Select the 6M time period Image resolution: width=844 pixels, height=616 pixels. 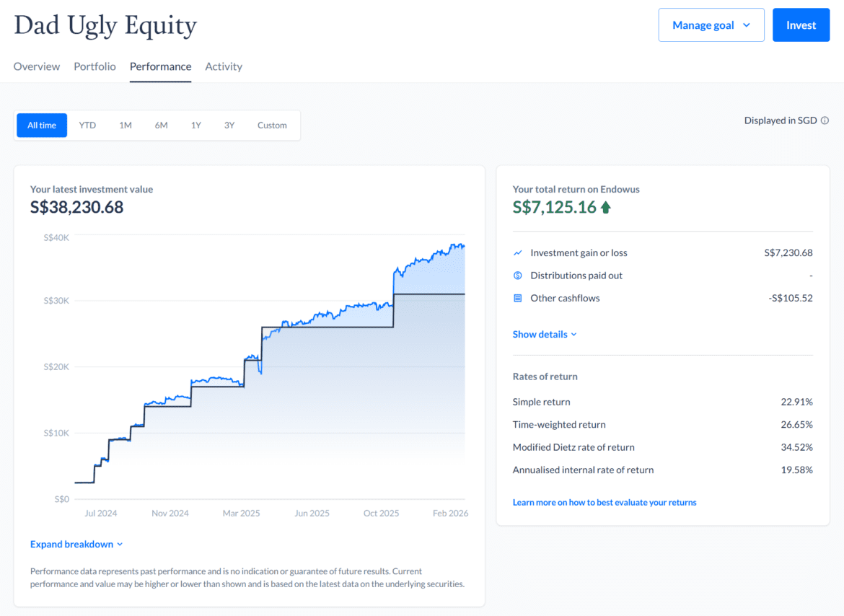161,125
